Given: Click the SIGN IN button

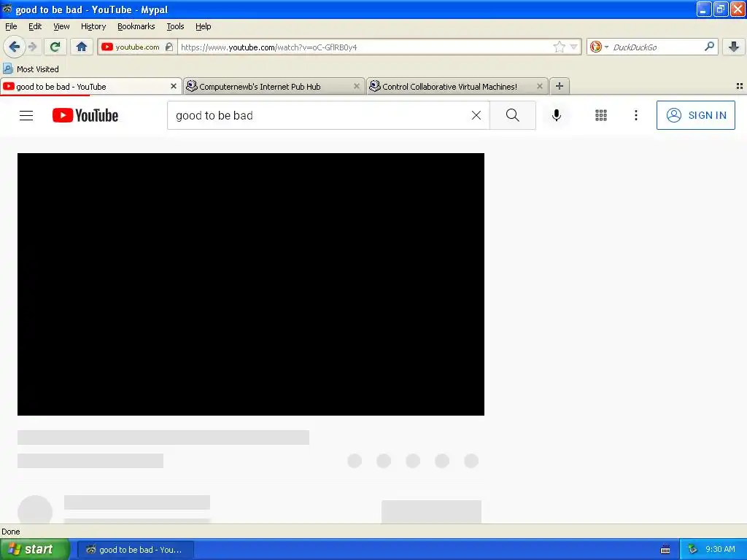Looking at the screenshot, I should 695,115.
